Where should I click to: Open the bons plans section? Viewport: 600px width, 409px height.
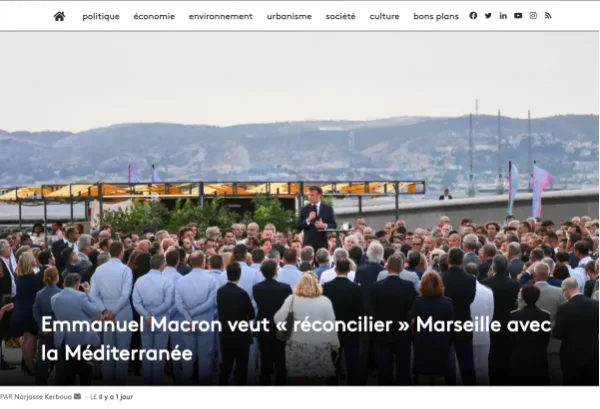tap(436, 16)
